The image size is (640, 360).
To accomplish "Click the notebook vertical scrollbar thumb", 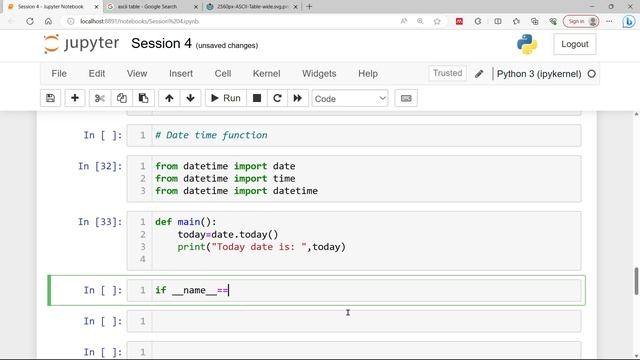I will click(636, 281).
